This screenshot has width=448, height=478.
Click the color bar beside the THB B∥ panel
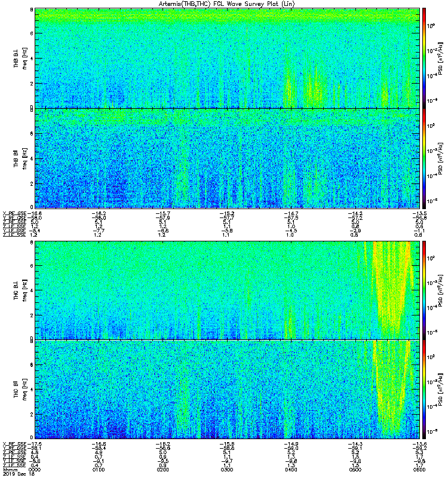tap(424, 158)
